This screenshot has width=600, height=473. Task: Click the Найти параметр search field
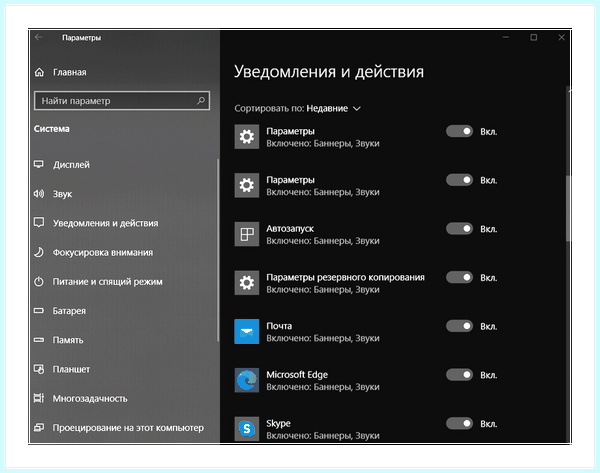122,101
